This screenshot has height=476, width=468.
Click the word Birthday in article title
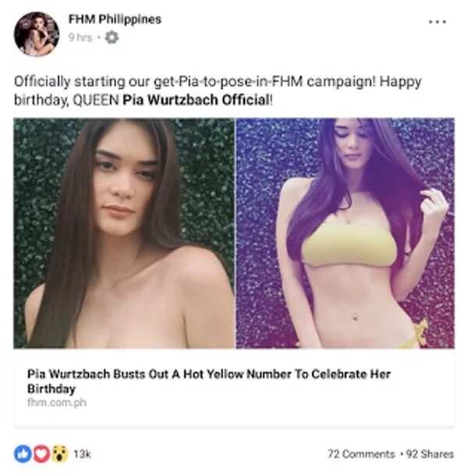pos(51,389)
